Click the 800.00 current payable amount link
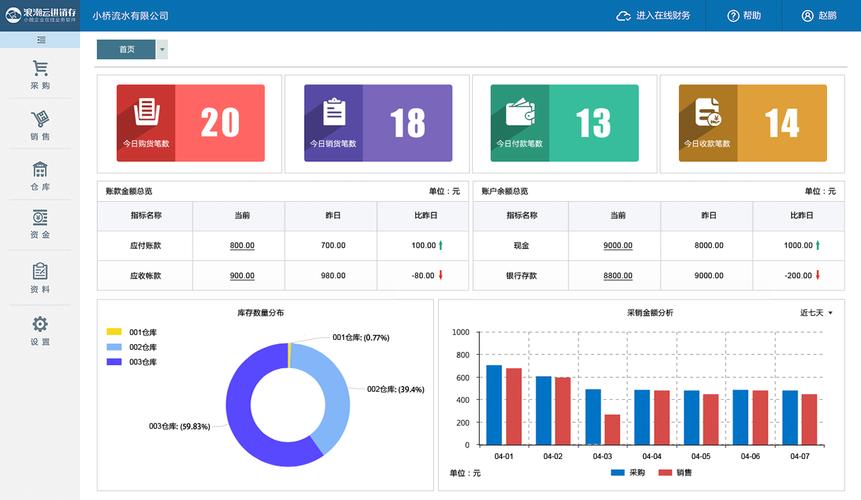 [x=242, y=245]
